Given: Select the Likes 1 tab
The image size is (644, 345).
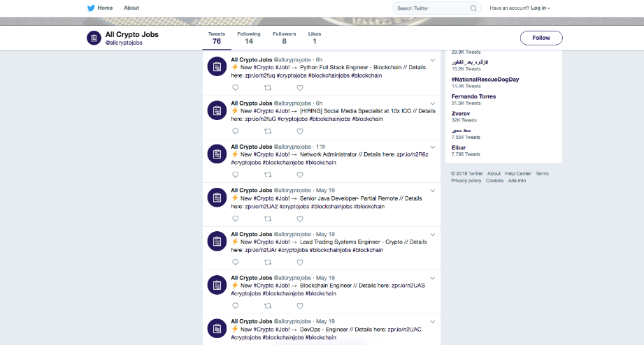Looking at the screenshot, I should [x=315, y=38].
